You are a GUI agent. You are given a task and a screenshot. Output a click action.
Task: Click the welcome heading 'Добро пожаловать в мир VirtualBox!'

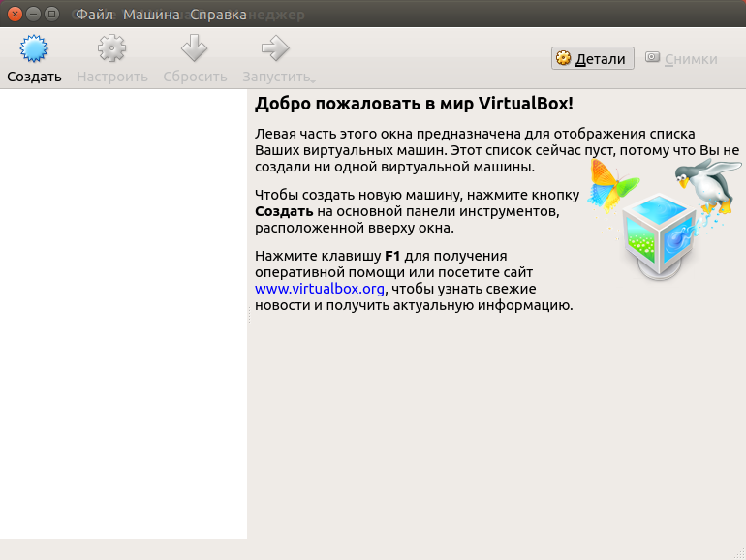point(414,104)
